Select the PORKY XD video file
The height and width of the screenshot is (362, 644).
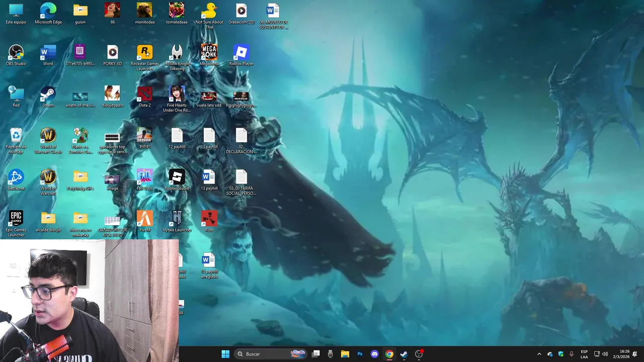coord(112,55)
